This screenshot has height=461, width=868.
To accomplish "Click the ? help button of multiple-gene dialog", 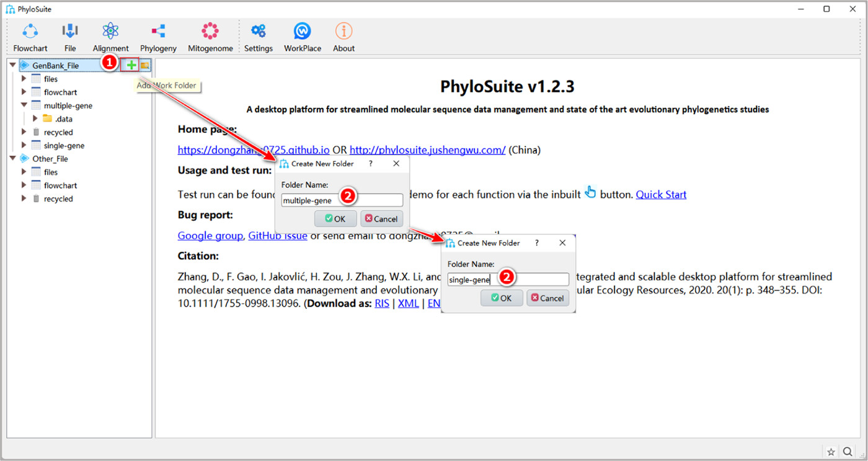I will pos(371,164).
